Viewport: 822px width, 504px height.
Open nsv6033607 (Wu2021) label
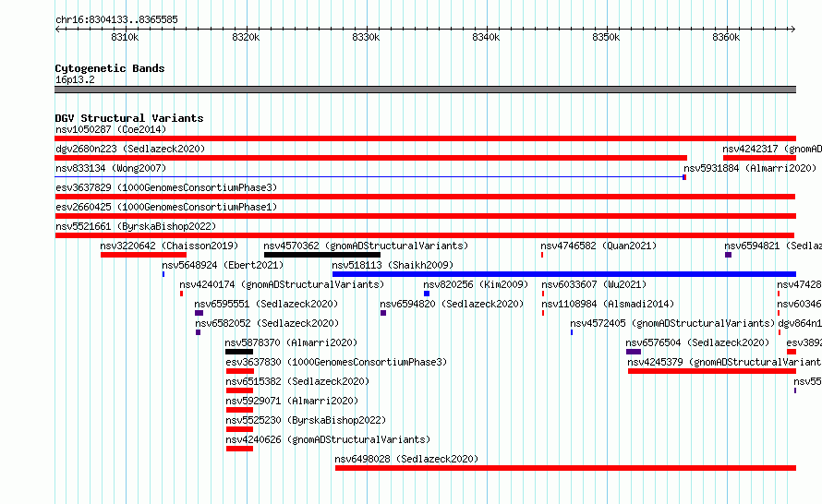[594, 284]
